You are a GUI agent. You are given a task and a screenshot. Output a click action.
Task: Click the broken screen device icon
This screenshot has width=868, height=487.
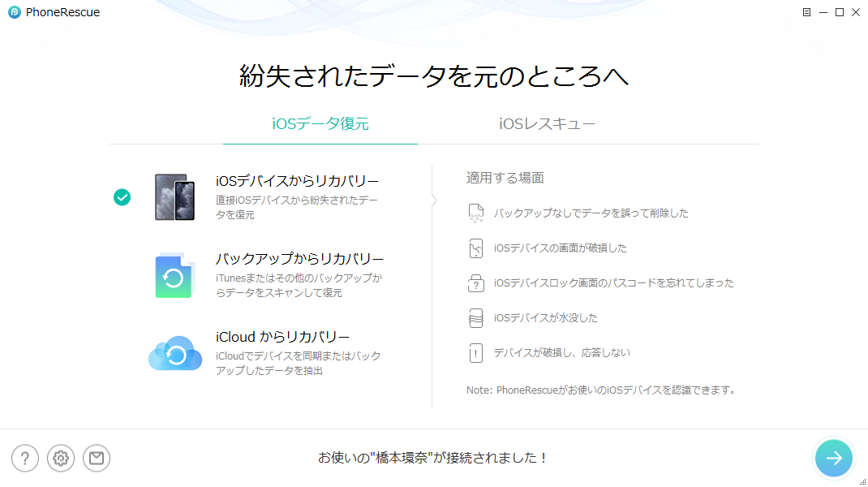(x=475, y=248)
